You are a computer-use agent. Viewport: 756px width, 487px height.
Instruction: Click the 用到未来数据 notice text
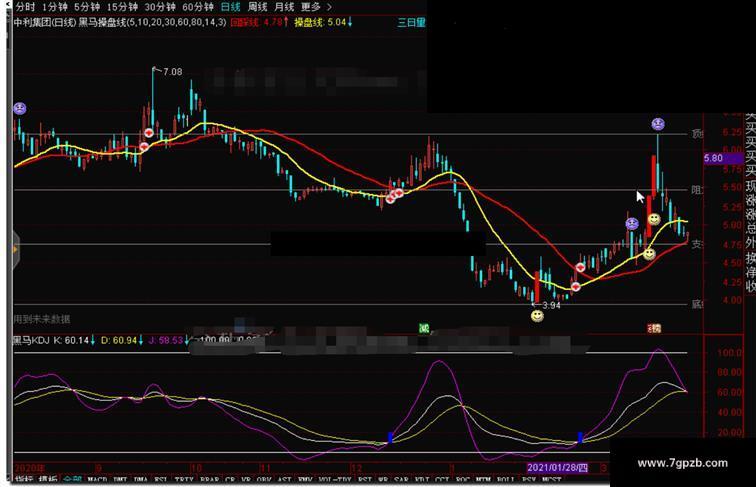click(x=42, y=319)
